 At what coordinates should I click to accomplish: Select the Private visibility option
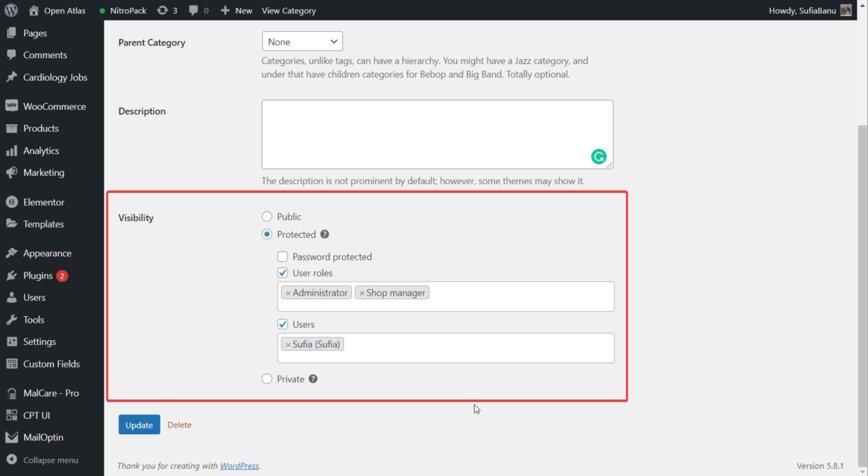[x=267, y=379]
